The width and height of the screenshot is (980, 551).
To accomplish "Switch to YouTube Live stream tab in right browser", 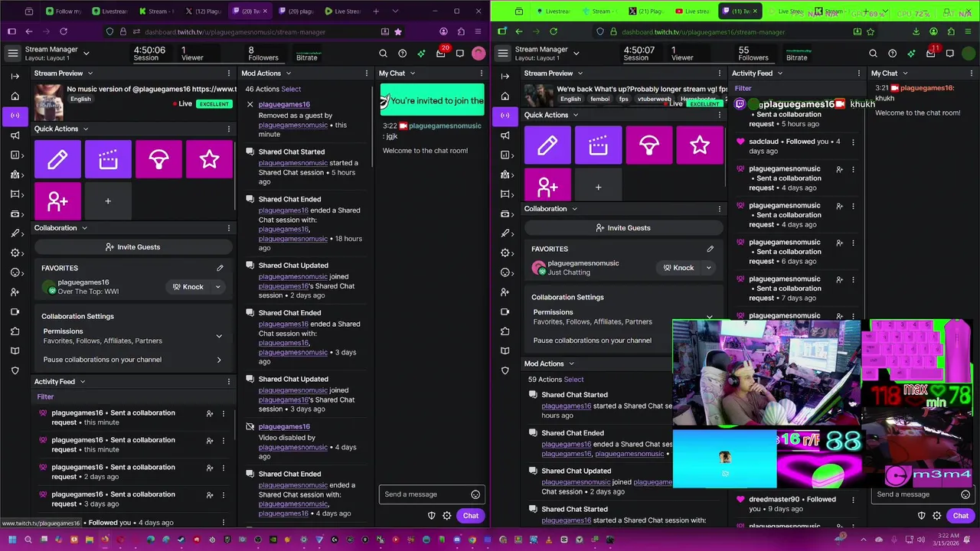I will click(693, 11).
